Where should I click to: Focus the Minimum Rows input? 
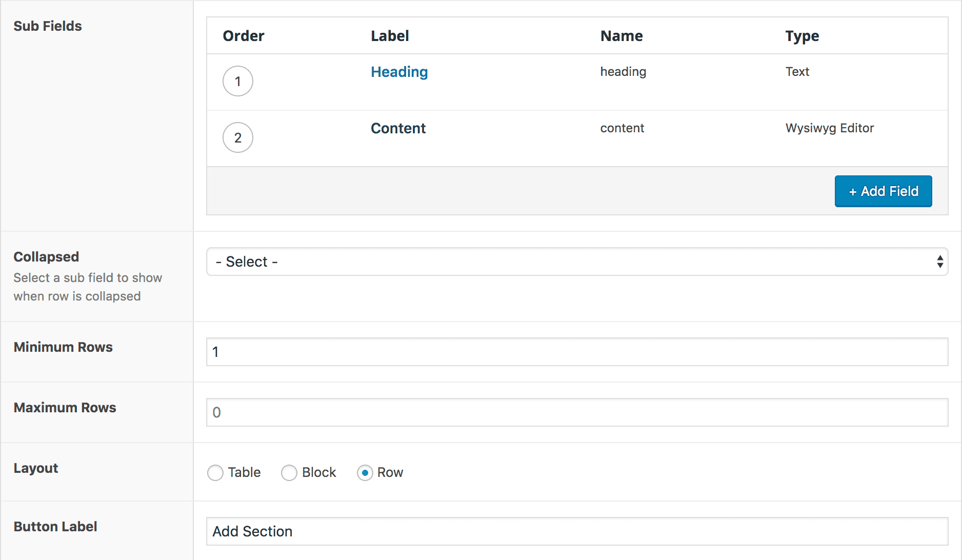click(577, 352)
